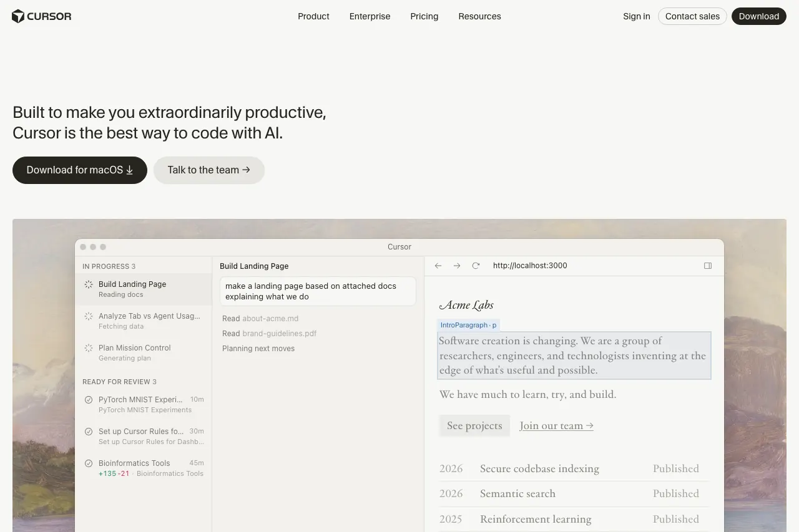
Task: Click Contact sales button
Action: click(x=692, y=16)
